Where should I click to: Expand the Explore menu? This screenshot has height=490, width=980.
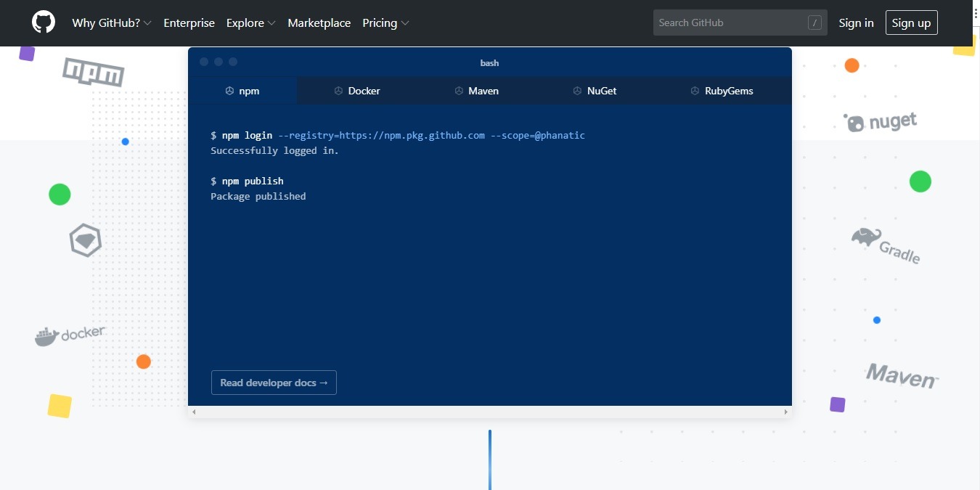250,23
